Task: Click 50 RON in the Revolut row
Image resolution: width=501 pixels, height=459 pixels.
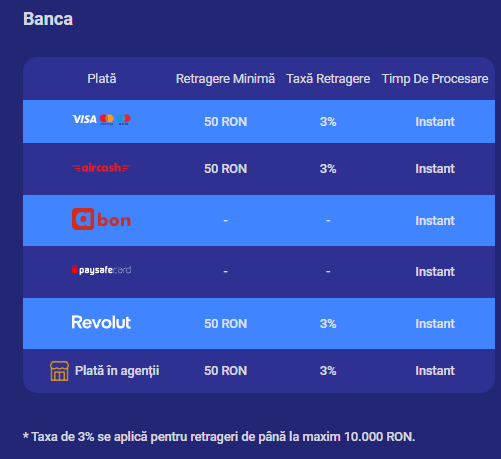Action: pos(226,324)
